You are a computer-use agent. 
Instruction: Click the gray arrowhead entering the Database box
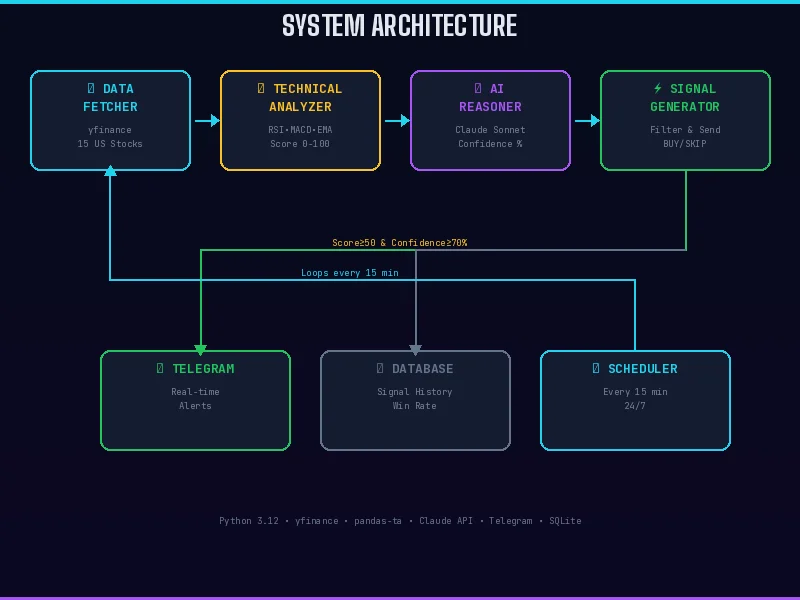coord(416,350)
